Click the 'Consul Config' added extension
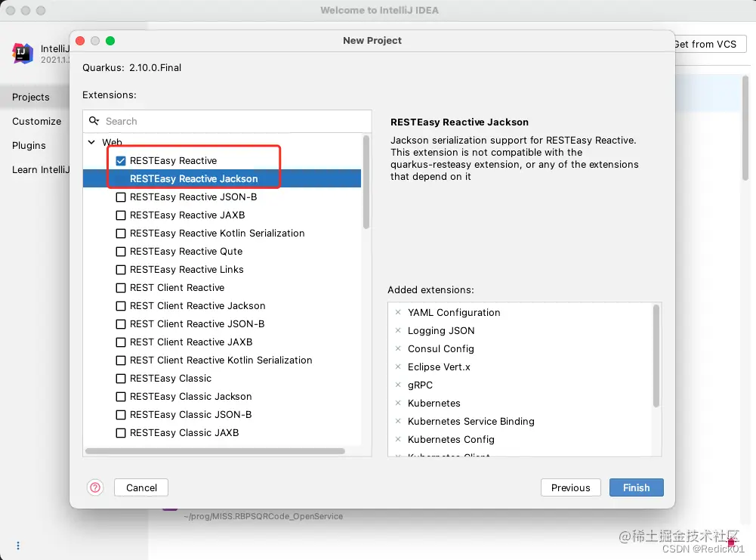The height and width of the screenshot is (560, 756). pos(440,348)
